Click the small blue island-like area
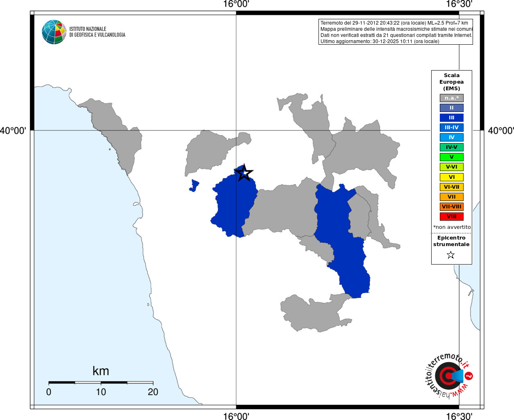The image size is (514, 420). tap(194, 186)
